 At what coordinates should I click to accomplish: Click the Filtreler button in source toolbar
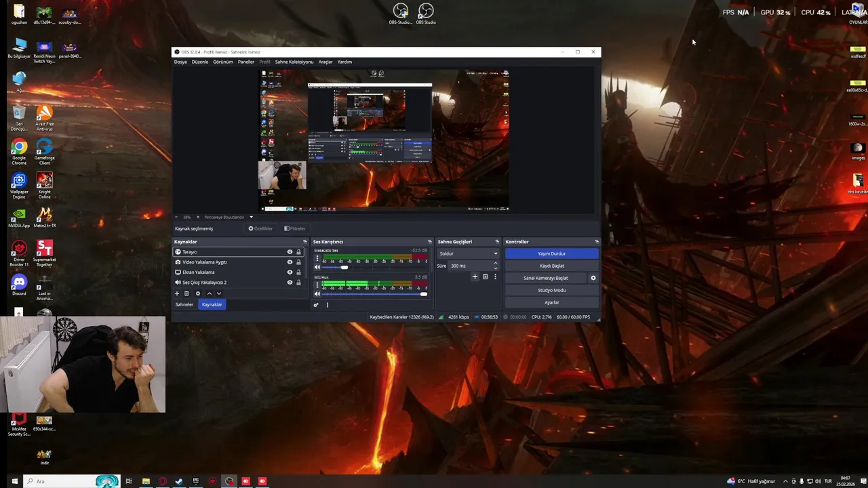pos(294,228)
